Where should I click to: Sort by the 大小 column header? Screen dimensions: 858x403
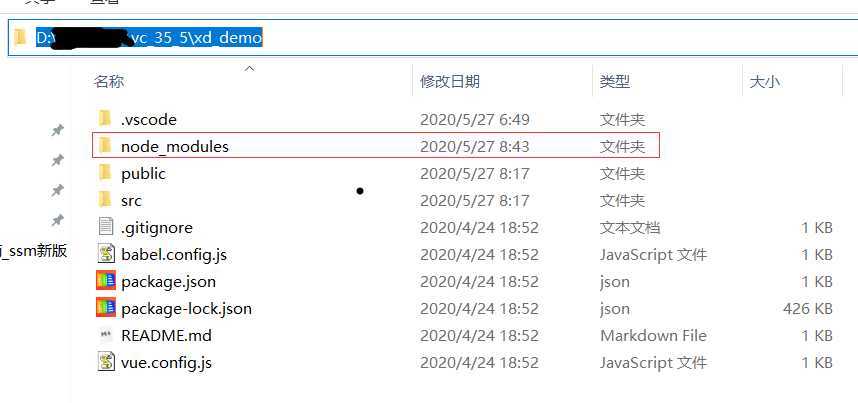764,82
